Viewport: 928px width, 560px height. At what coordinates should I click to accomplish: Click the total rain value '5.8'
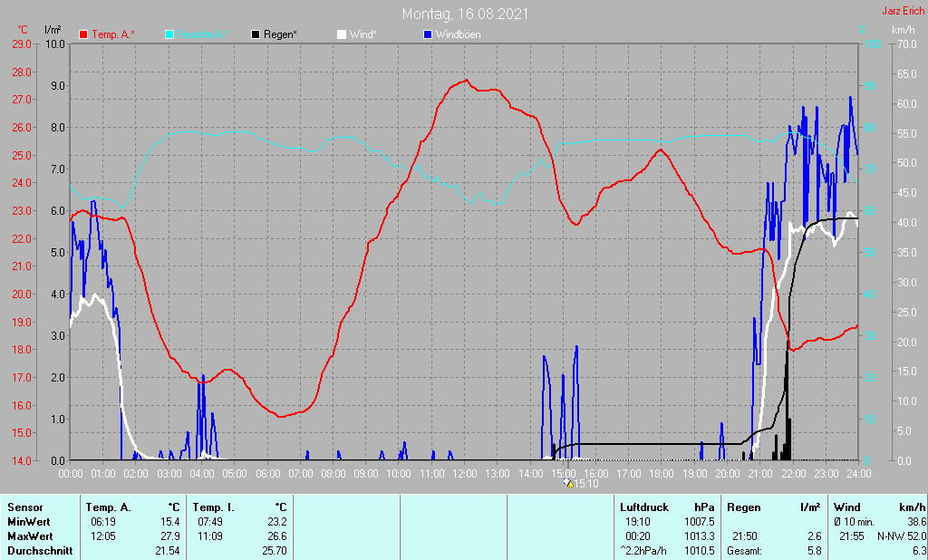(x=815, y=551)
